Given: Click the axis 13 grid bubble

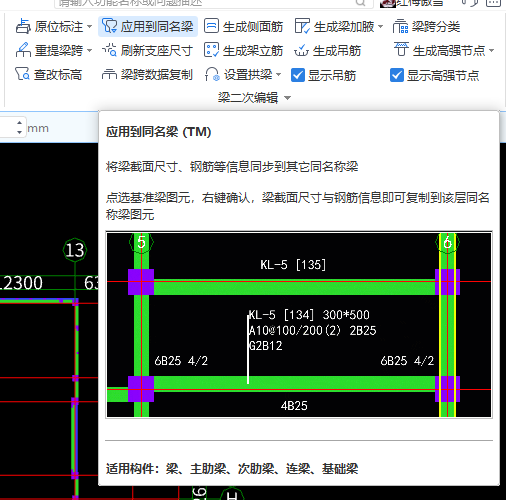Looking at the screenshot, I should (75, 250).
